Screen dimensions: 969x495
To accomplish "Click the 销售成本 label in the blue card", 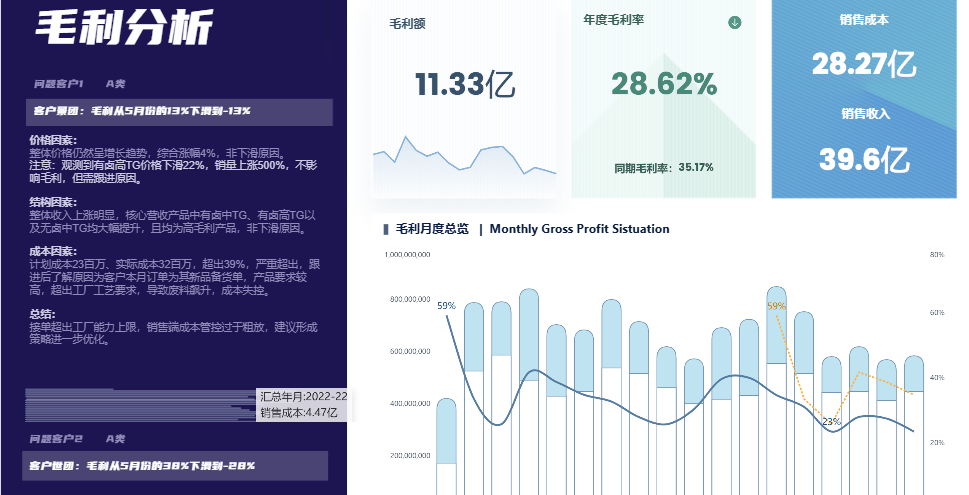I will click(x=864, y=20).
